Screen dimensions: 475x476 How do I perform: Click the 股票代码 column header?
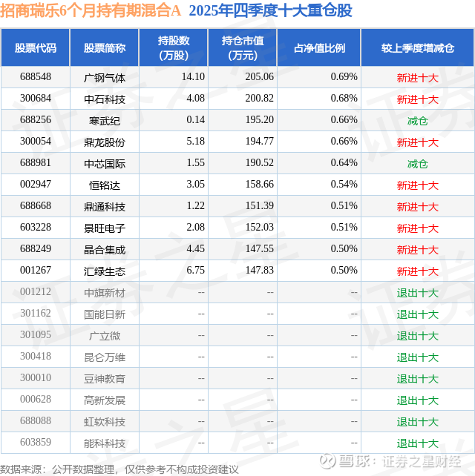click(x=35, y=47)
